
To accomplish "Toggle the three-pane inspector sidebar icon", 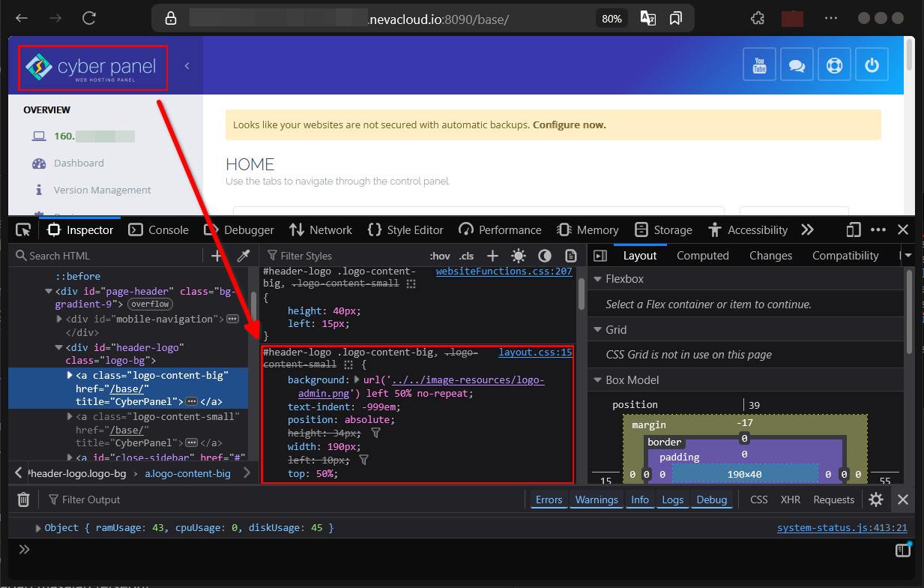I will point(600,256).
